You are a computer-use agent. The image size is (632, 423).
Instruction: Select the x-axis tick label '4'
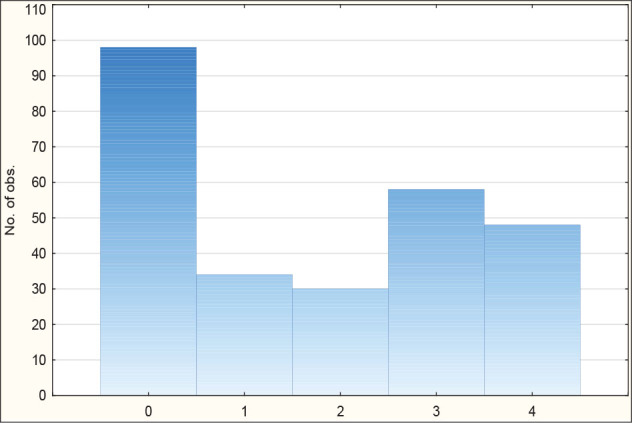(532, 410)
